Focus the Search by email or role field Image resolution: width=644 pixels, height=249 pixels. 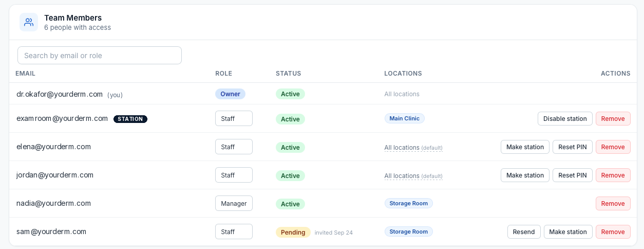[x=100, y=56]
